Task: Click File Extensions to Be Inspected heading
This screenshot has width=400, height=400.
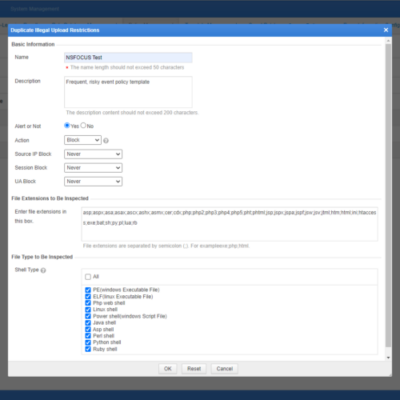Action: [50, 198]
